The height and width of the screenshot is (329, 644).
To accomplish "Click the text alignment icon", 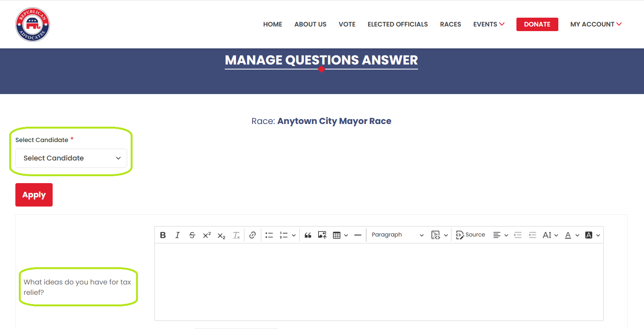I will [497, 235].
